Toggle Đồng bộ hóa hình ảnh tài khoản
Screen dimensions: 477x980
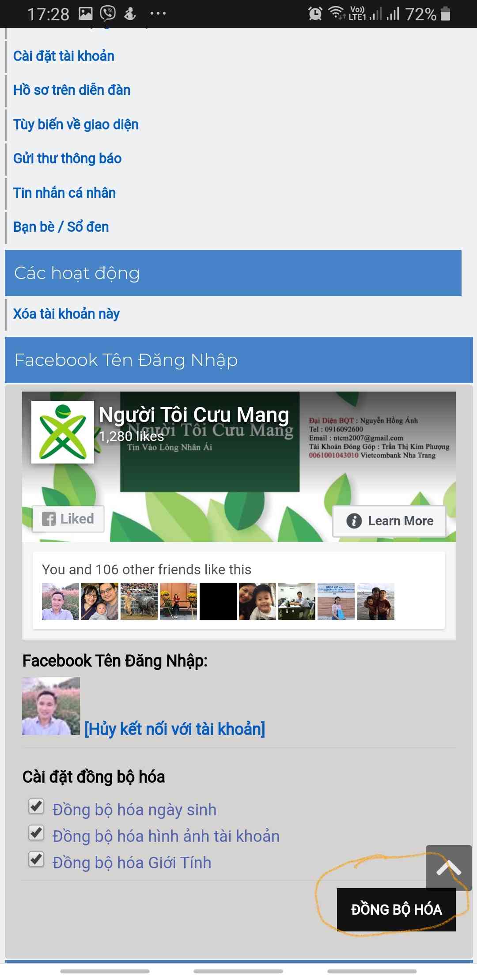point(36,833)
